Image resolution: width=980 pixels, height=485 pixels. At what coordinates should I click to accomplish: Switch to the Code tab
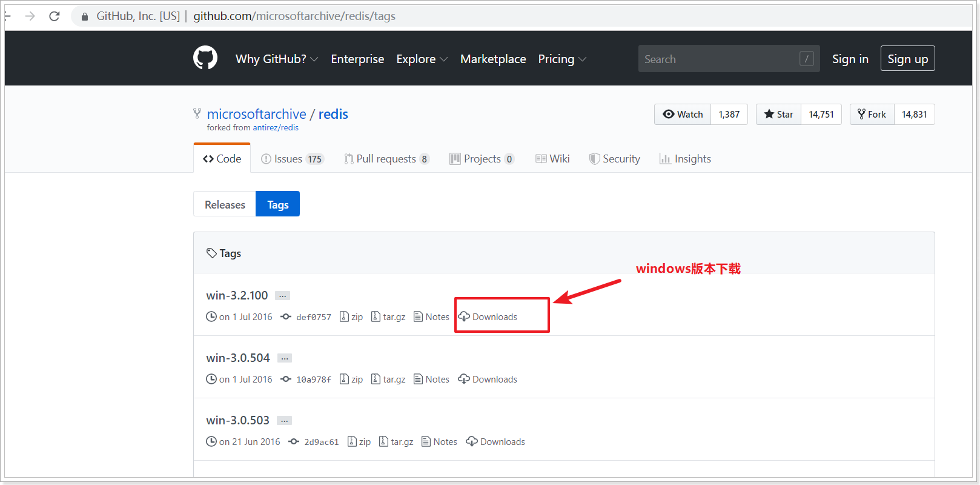222,158
